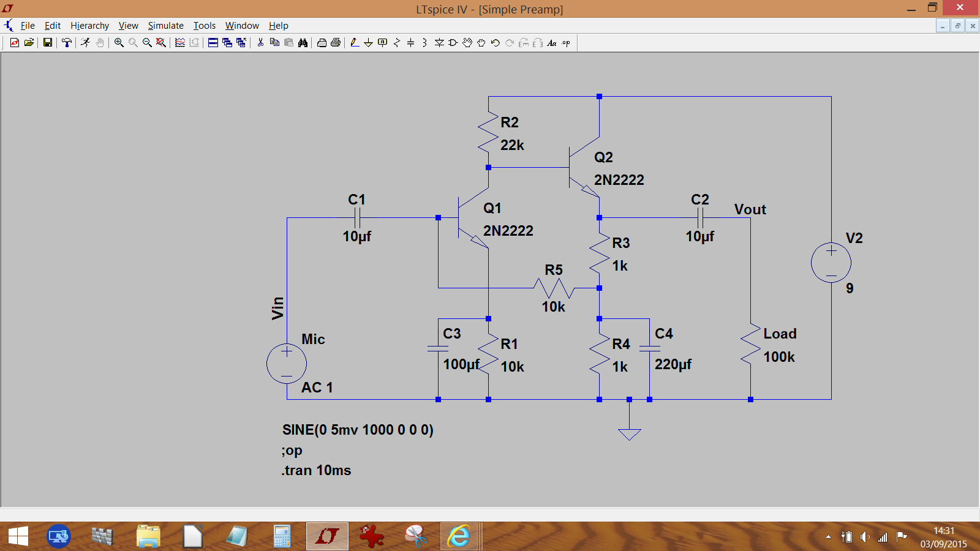Screen dimensions: 980x551
Task: Open Calculator from the taskbar
Action: pyautogui.click(x=282, y=537)
